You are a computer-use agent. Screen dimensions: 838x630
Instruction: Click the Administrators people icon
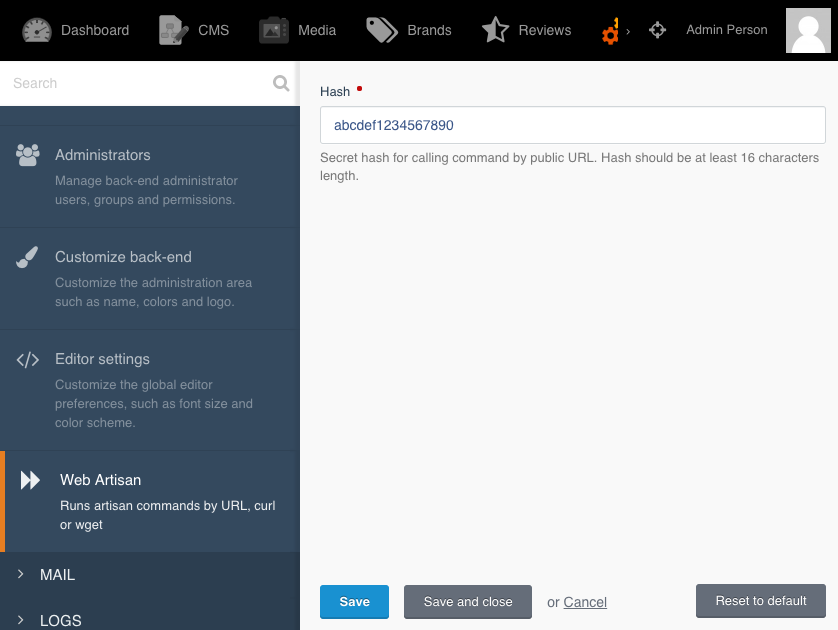(28, 155)
